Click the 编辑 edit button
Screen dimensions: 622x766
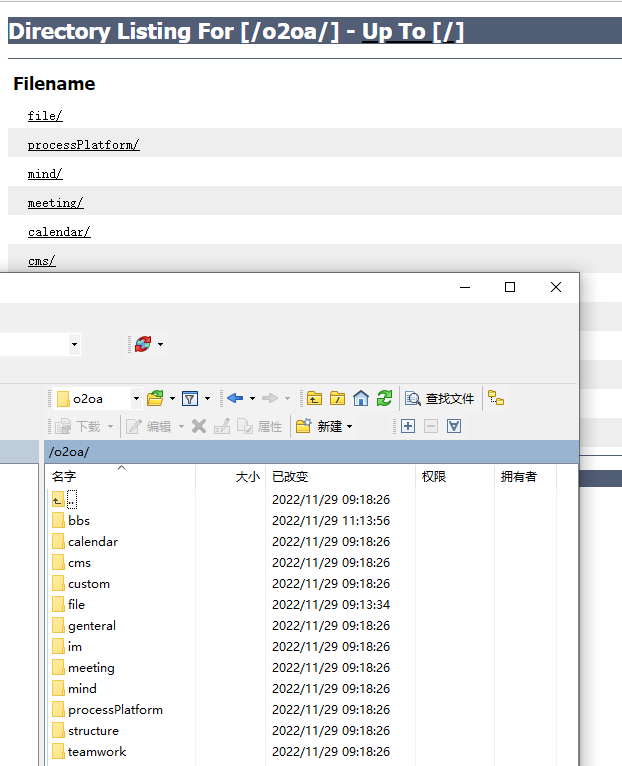click(149, 426)
